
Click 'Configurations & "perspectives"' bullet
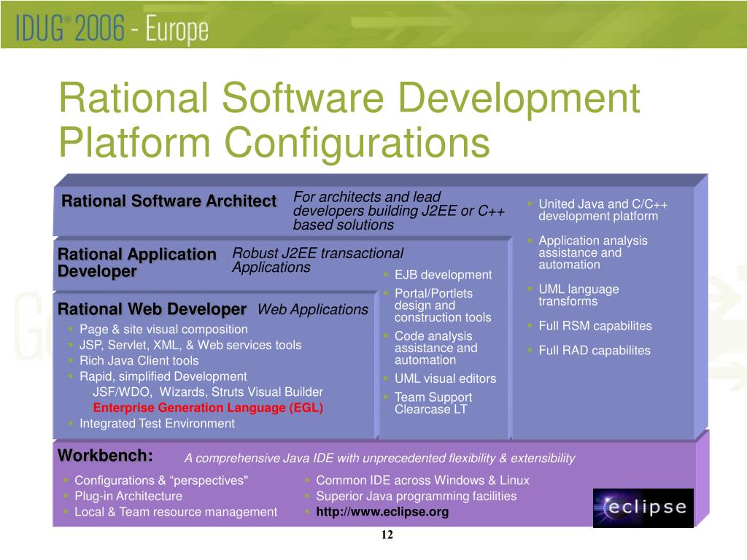click(x=161, y=481)
